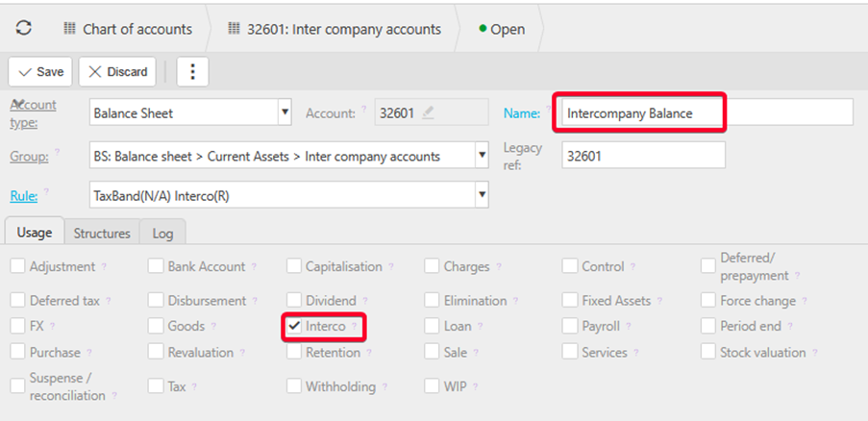Click the help mark beside WIP
868x421 pixels.
[475, 386]
